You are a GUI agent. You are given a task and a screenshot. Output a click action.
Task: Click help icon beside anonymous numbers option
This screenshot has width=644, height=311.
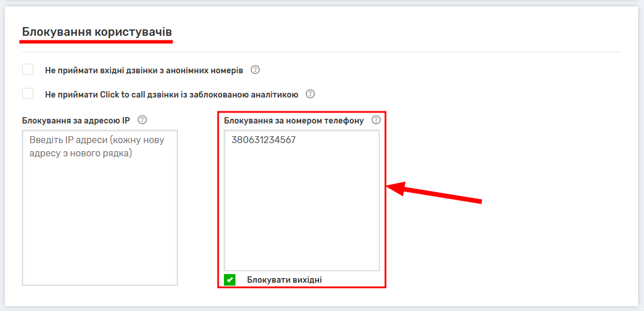click(255, 70)
